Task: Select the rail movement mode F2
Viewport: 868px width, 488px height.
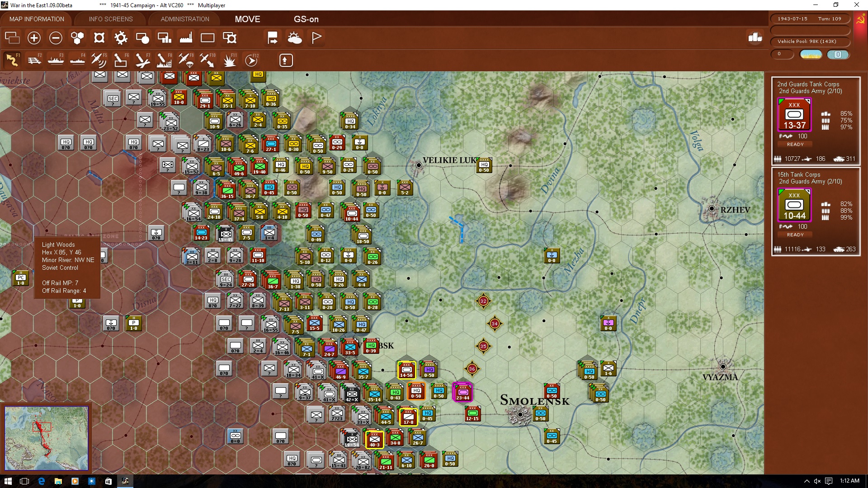Action: (34, 60)
